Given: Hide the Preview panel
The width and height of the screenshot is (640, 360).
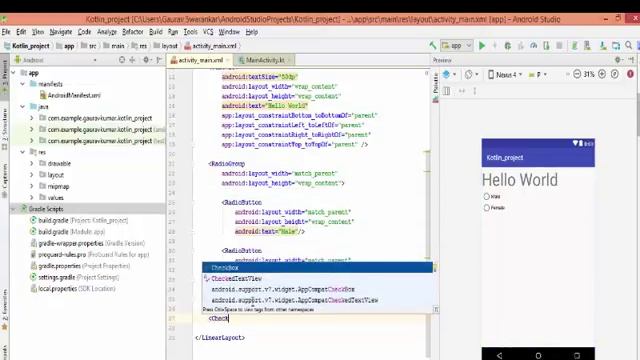Looking at the screenshot, I should (x=631, y=60).
